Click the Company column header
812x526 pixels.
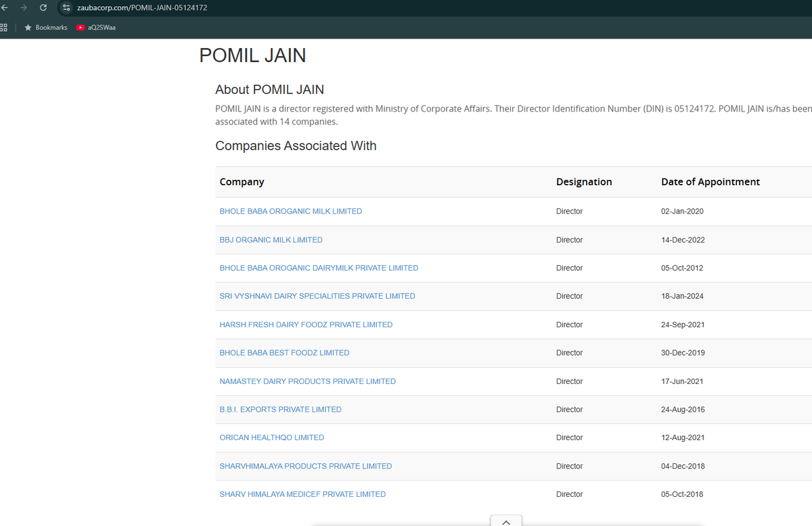coord(242,182)
